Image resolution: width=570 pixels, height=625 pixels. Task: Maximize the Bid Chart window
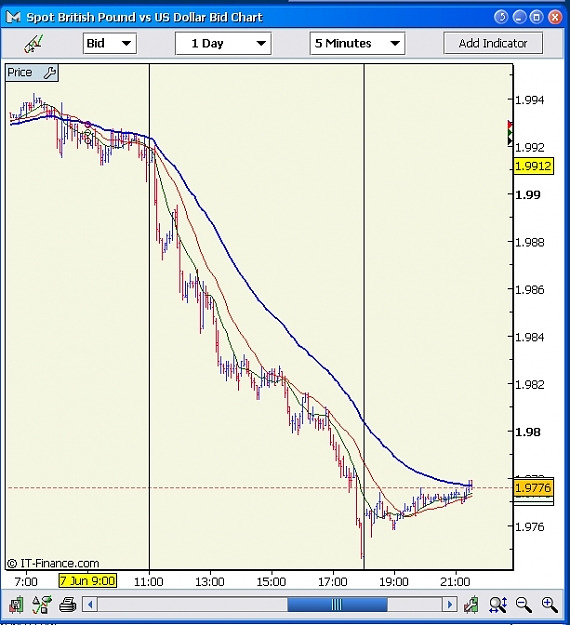coord(537,17)
